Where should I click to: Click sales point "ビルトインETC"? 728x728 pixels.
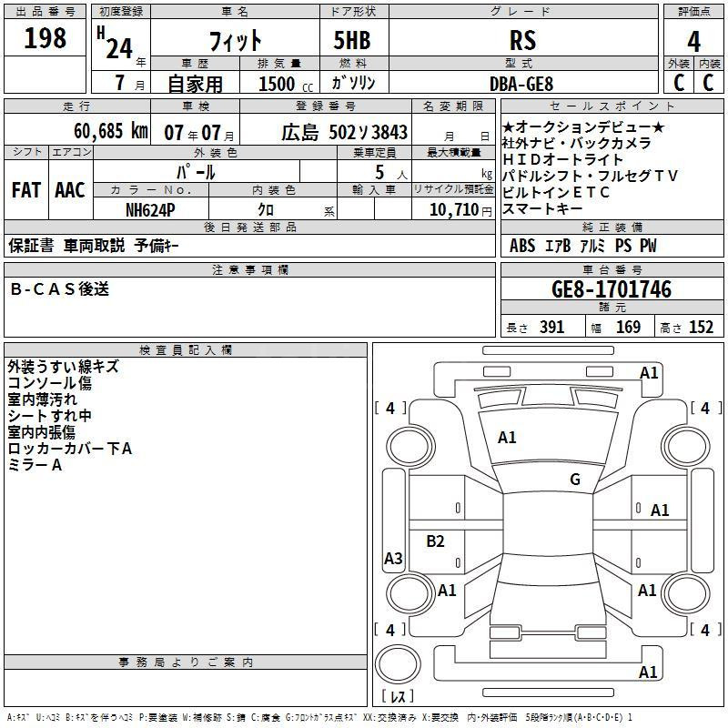tap(556, 192)
